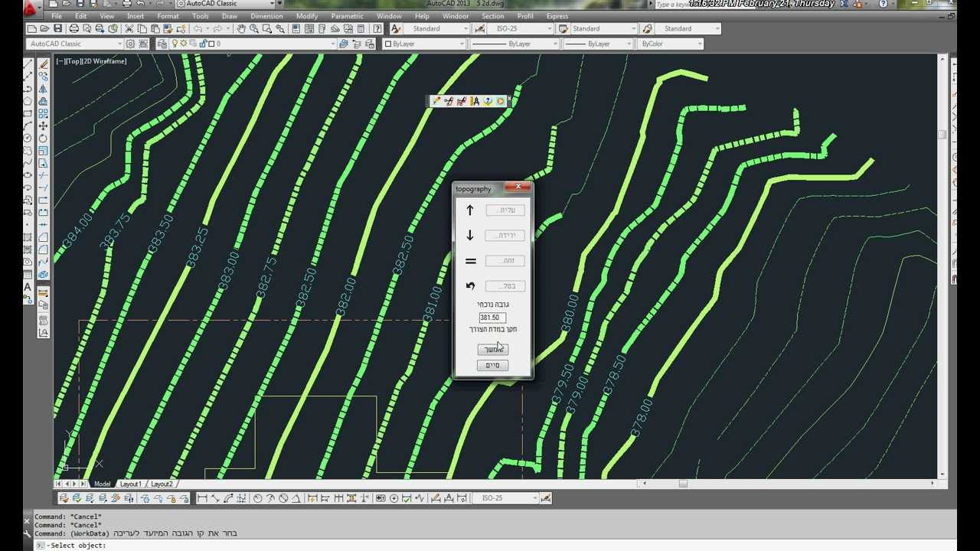Click the Cut scissors icon
This screenshot has height=551, width=980.
(129, 28)
